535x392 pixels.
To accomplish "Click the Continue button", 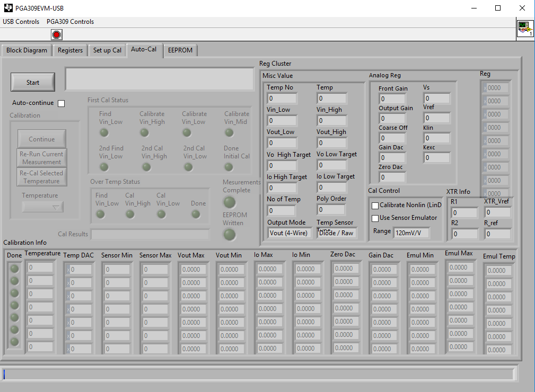I will (42, 139).
